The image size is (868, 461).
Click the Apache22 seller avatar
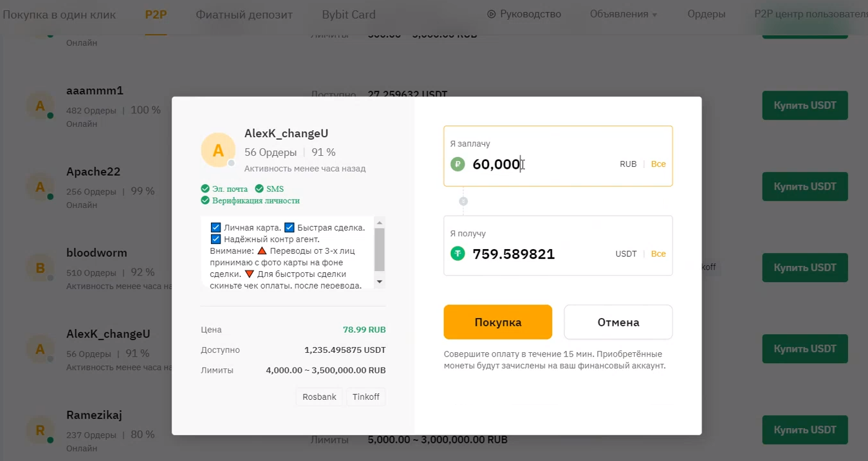click(40, 187)
